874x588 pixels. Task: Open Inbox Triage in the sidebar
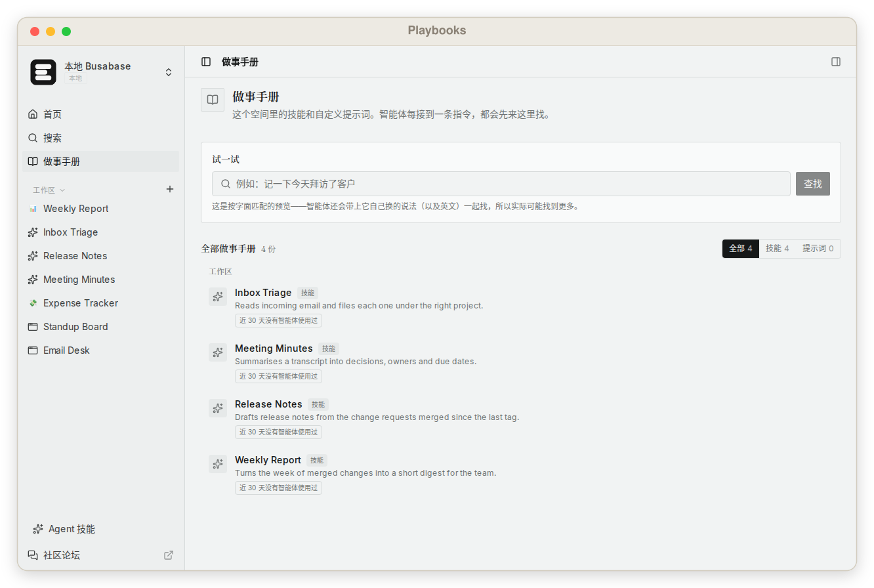pyautogui.click(x=101, y=232)
